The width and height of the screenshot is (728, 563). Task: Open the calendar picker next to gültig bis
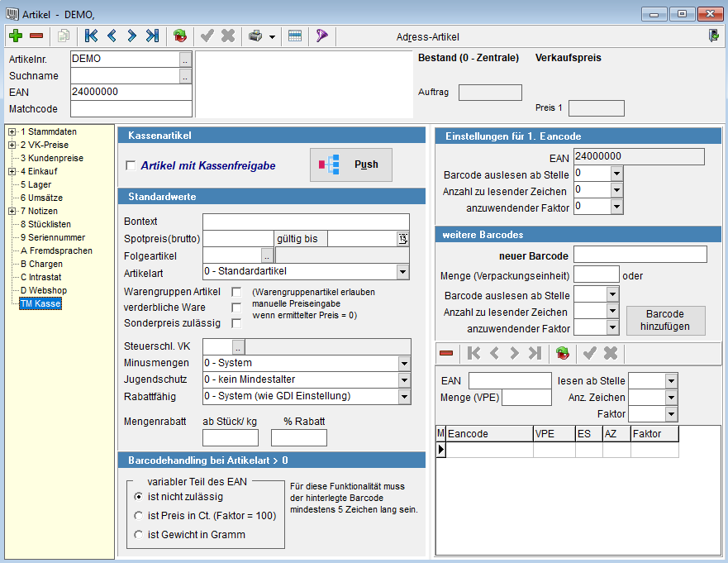tap(402, 239)
